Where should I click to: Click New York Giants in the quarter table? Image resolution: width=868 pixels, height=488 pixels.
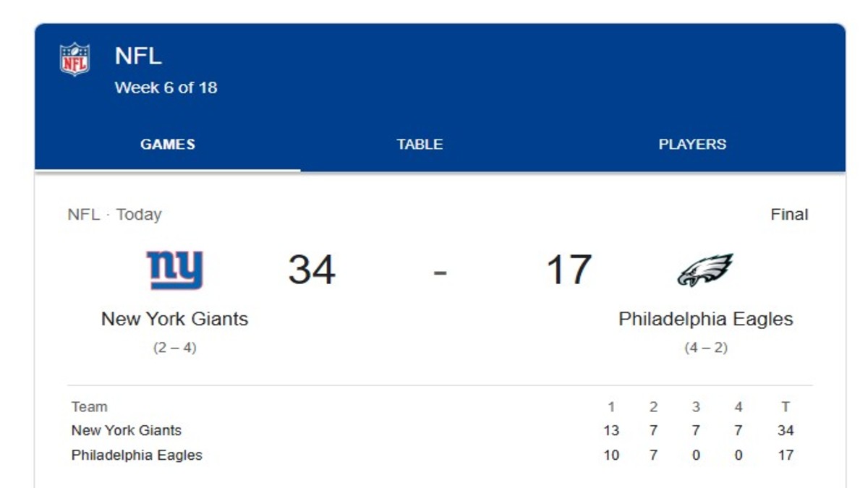click(x=126, y=430)
